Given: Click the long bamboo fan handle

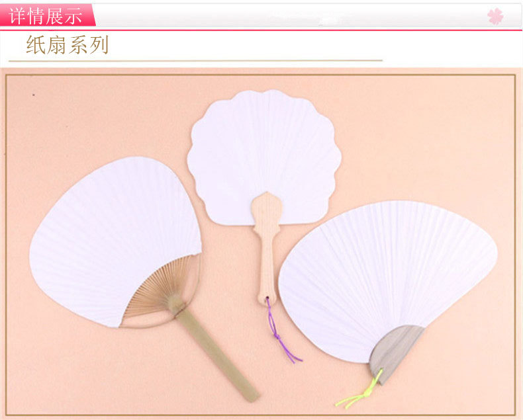Looking at the screenshot, I should (216, 355).
